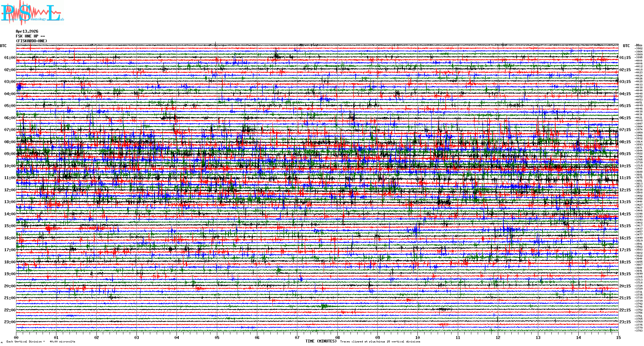This screenshot has width=644, height=346.
Task: Click the 10:15 time label on right
Action: coord(625,166)
